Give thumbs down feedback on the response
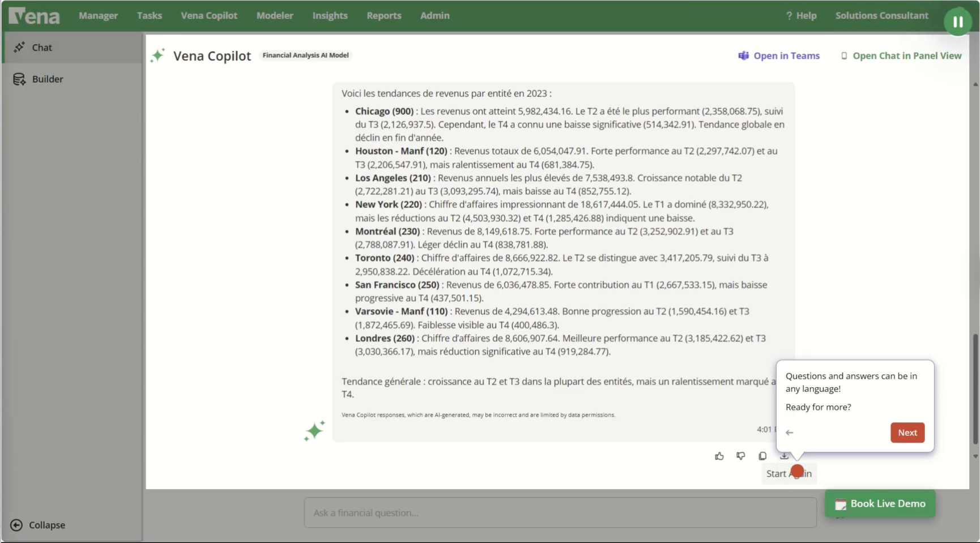This screenshot has width=980, height=543. pyautogui.click(x=741, y=456)
